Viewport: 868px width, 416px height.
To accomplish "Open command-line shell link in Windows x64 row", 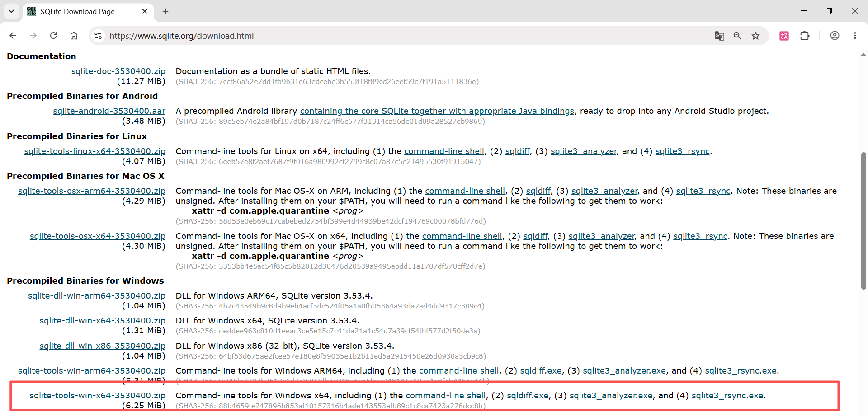I will (446, 395).
